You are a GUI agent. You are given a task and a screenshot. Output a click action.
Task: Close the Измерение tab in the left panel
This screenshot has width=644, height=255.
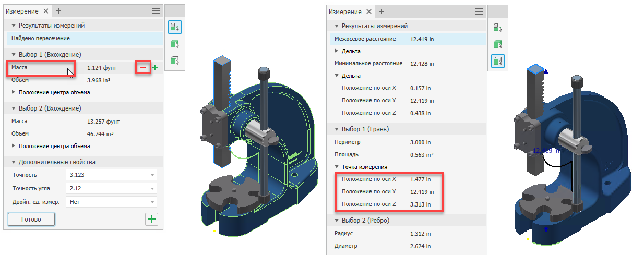coord(45,11)
